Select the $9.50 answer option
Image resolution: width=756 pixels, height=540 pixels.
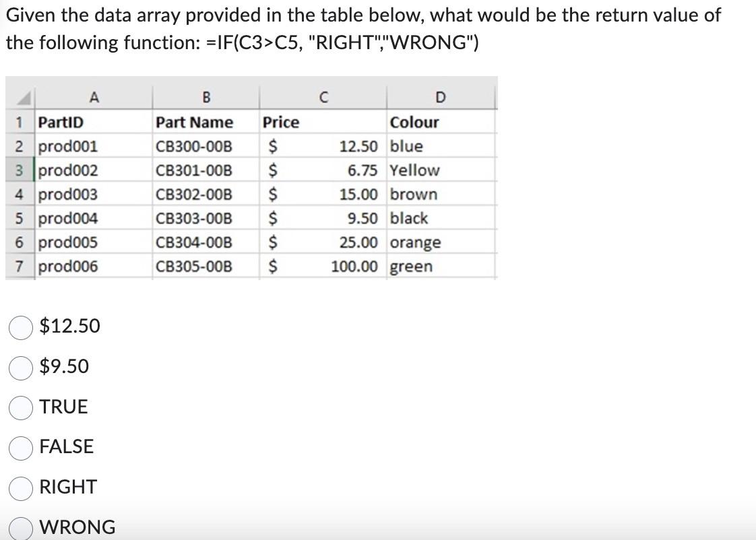pyautogui.click(x=21, y=366)
